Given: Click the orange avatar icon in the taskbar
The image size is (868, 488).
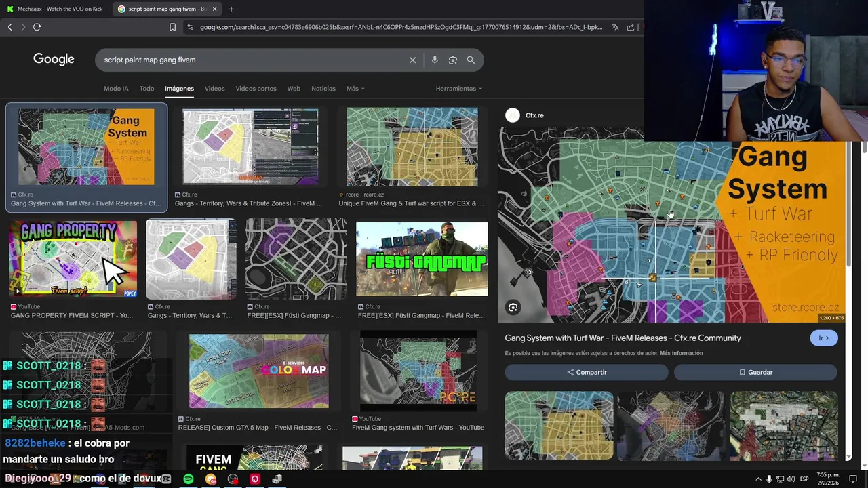Looking at the screenshot, I should click(x=211, y=479).
